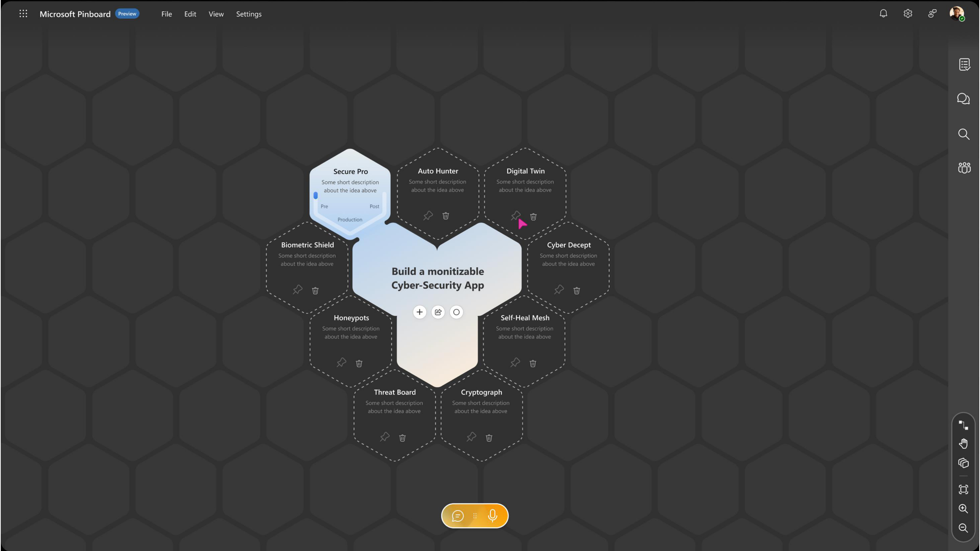Zoom out with the magnifier minus icon
Screen dimensions: 980x551
(x=963, y=528)
